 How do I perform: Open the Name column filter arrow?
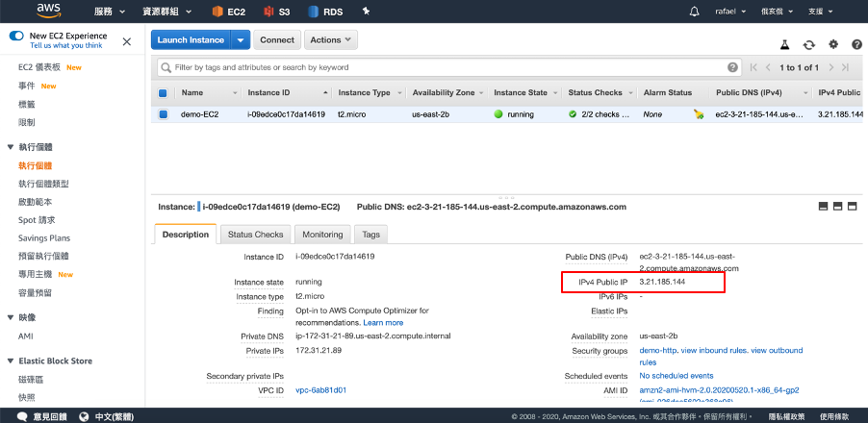point(235,93)
